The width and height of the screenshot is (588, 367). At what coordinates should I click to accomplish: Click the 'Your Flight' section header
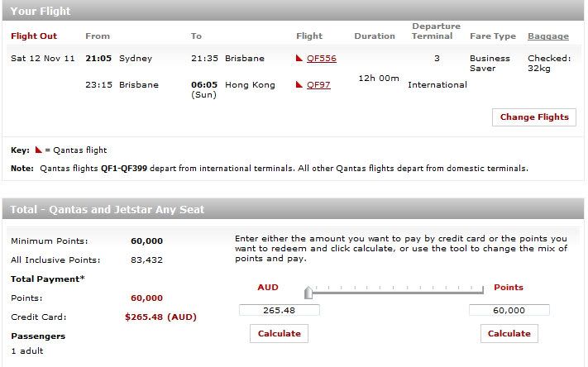(293, 11)
